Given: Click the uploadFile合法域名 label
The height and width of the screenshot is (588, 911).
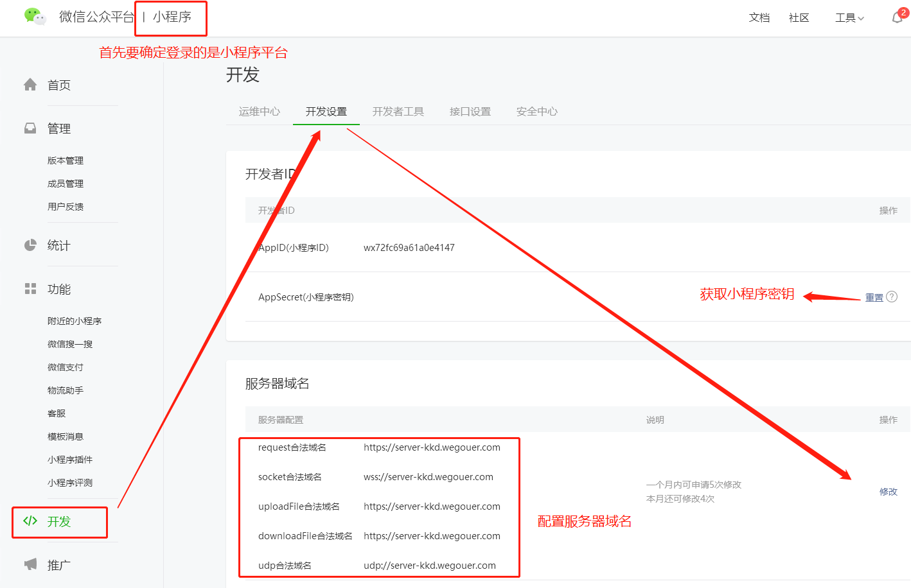Looking at the screenshot, I should (x=299, y=506).
